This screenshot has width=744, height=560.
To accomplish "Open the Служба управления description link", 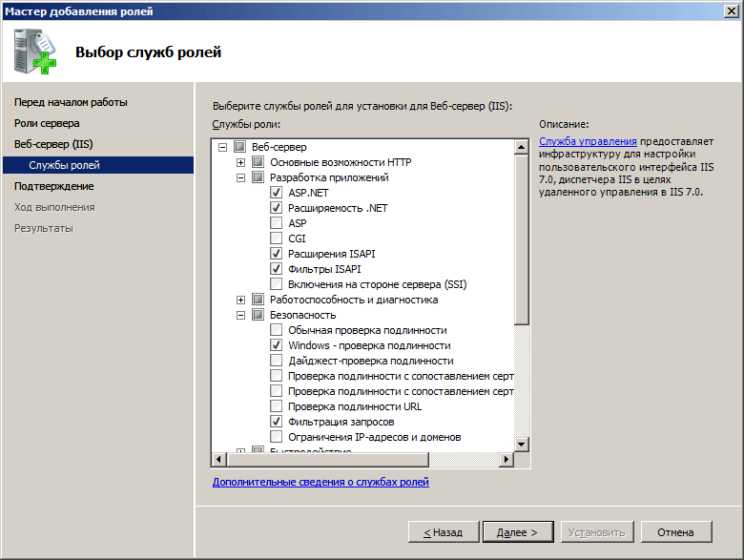I will click(x=588, y=141).
